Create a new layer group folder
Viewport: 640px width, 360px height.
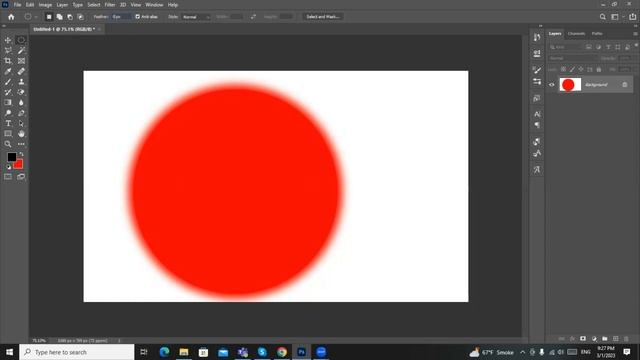604,339
